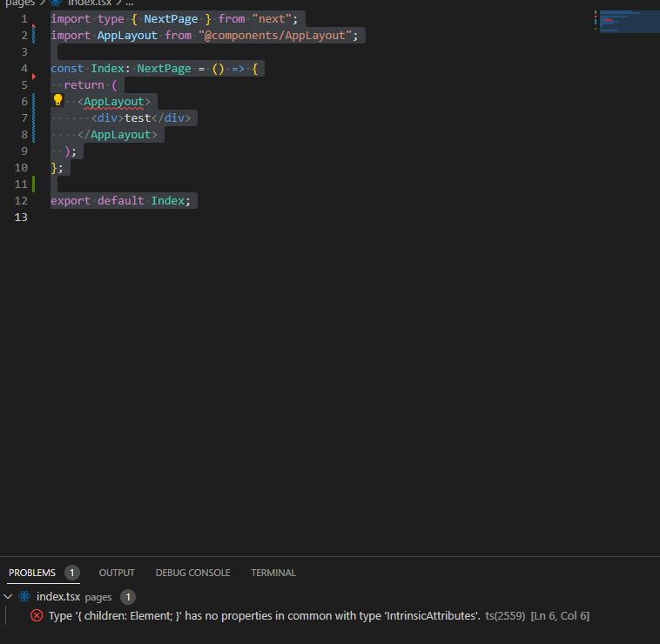Click the <div>test</div> line
Screen dimensions: 660x644
point(141,118)
